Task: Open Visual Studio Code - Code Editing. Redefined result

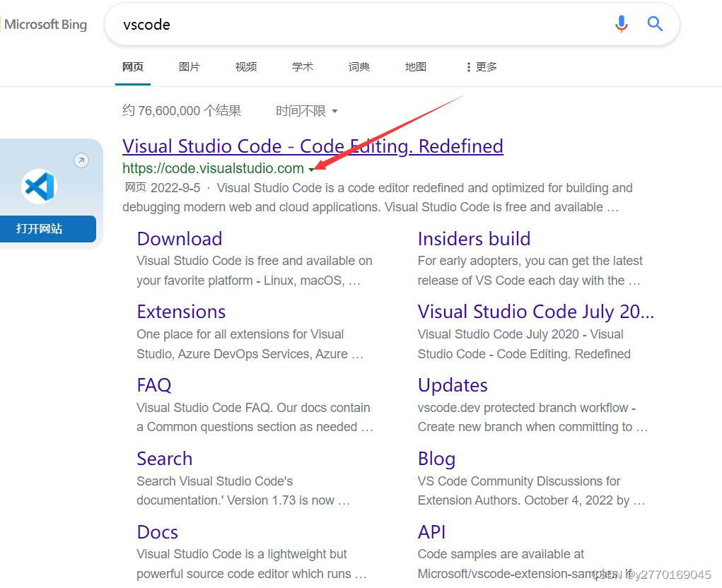Action: click(313, 146)
